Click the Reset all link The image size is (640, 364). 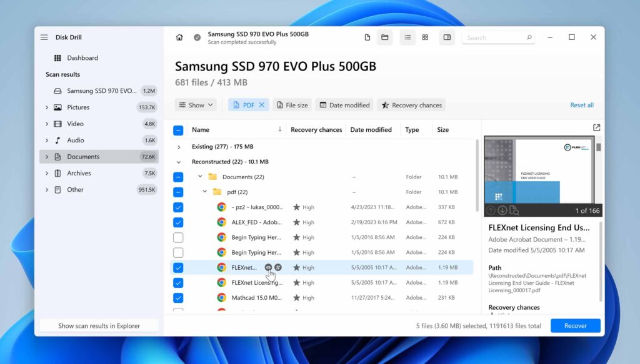(x=581, y=104)
